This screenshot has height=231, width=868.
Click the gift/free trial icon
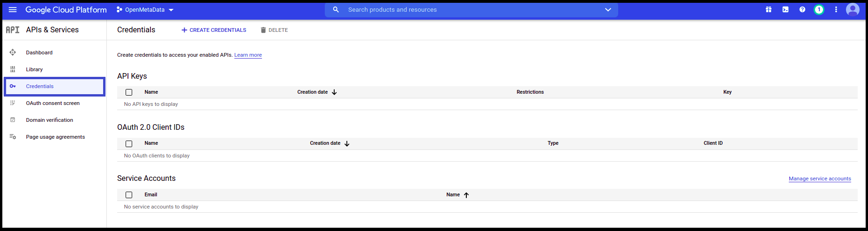(x=769, y=10)
